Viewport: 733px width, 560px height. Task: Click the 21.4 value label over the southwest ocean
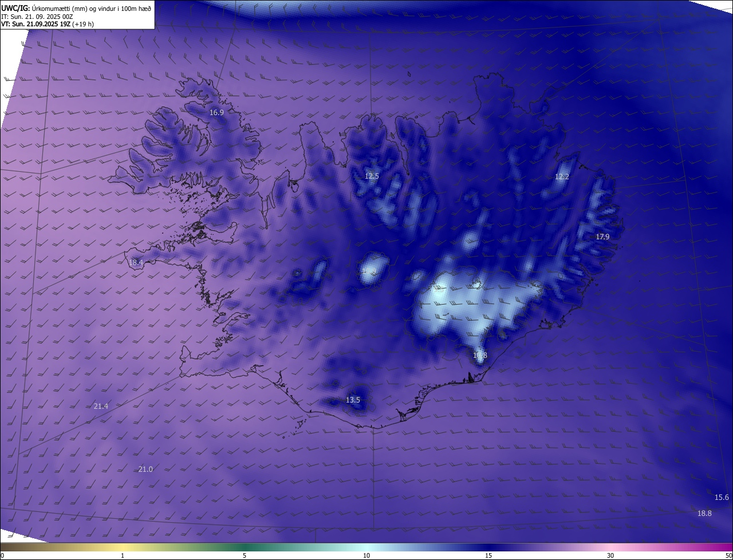point(101,407)
